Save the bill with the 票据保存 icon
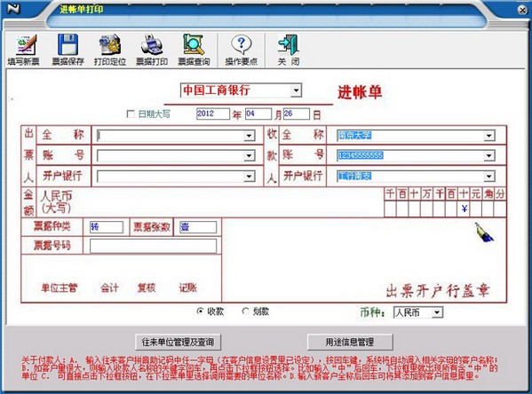532x394 pixels. point(67,44)
